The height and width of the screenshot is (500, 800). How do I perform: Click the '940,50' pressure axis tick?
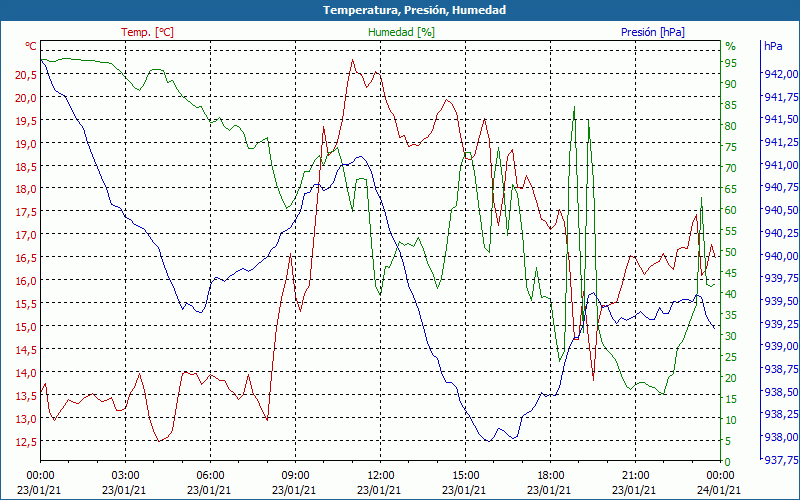[781, 210]
